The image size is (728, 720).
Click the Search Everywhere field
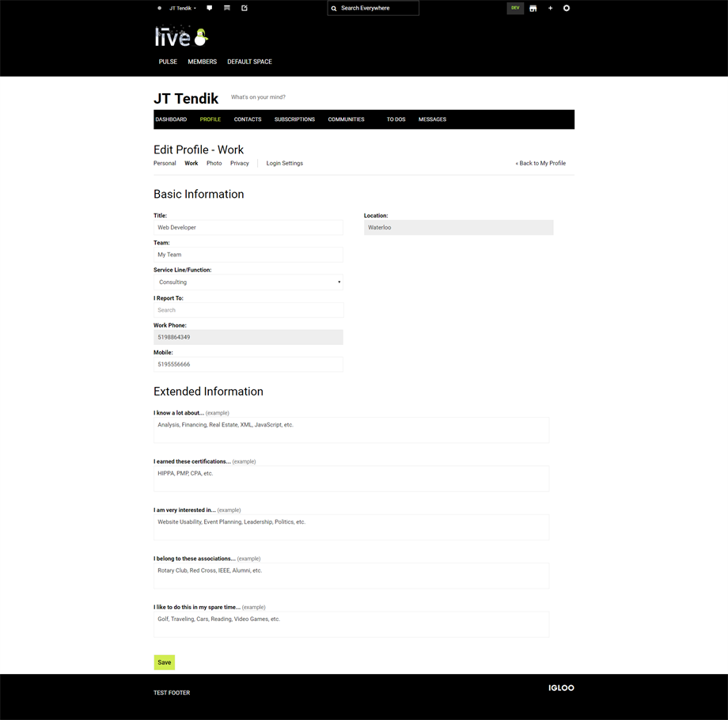[x=373, y=8]
